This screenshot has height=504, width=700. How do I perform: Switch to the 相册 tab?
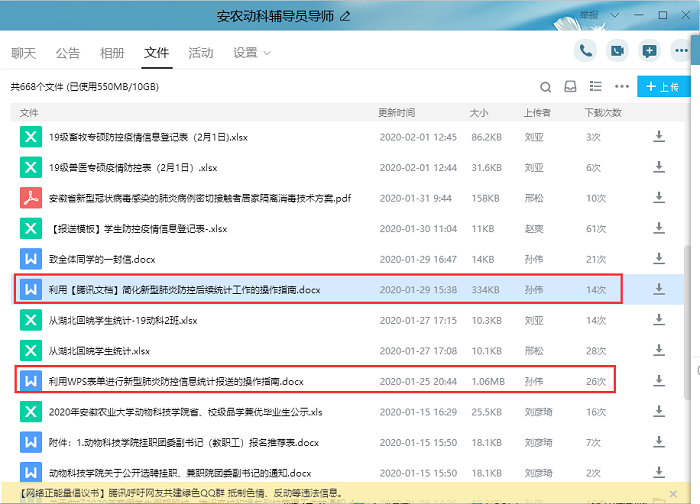(112, 53)
